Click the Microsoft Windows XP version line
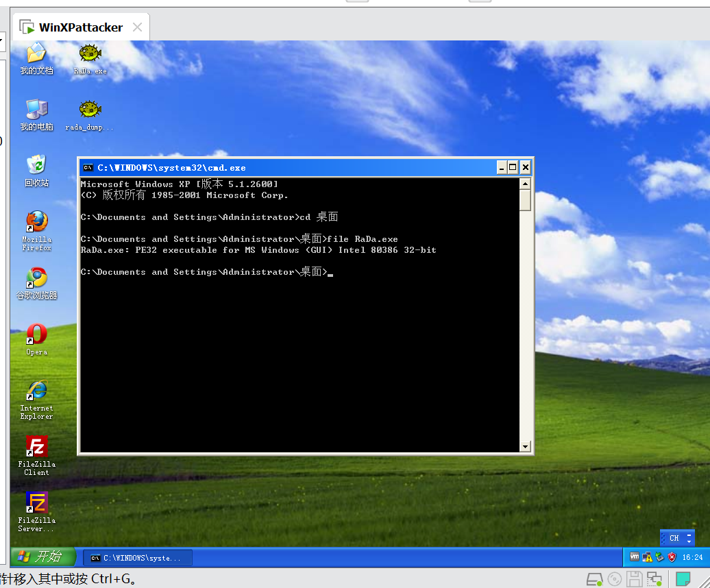 coord(180,184)
